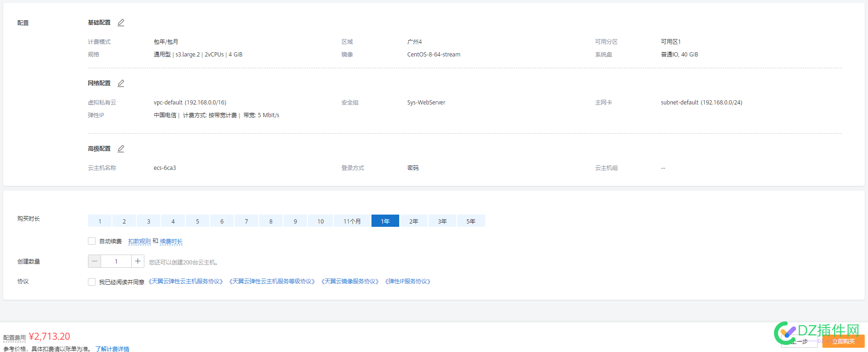Select 7 months purchase duration
Image resolution: width=868 pixels, height=352 pixels.
point(246,221)
